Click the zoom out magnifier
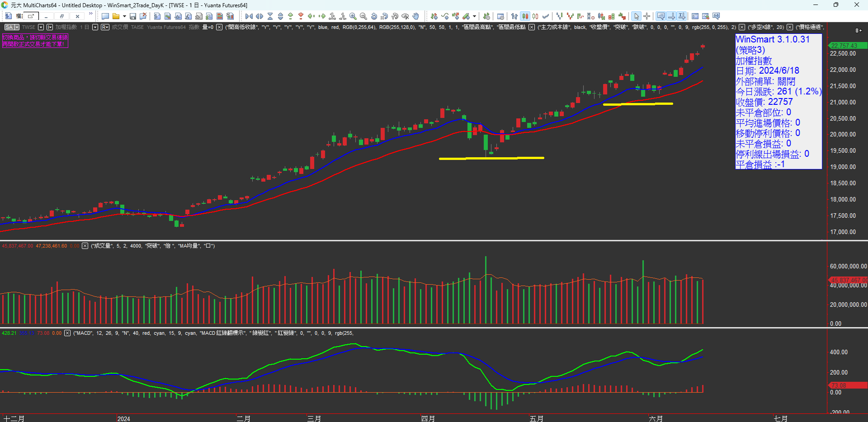This screenshot has width=868, height=422. [363, 16]
